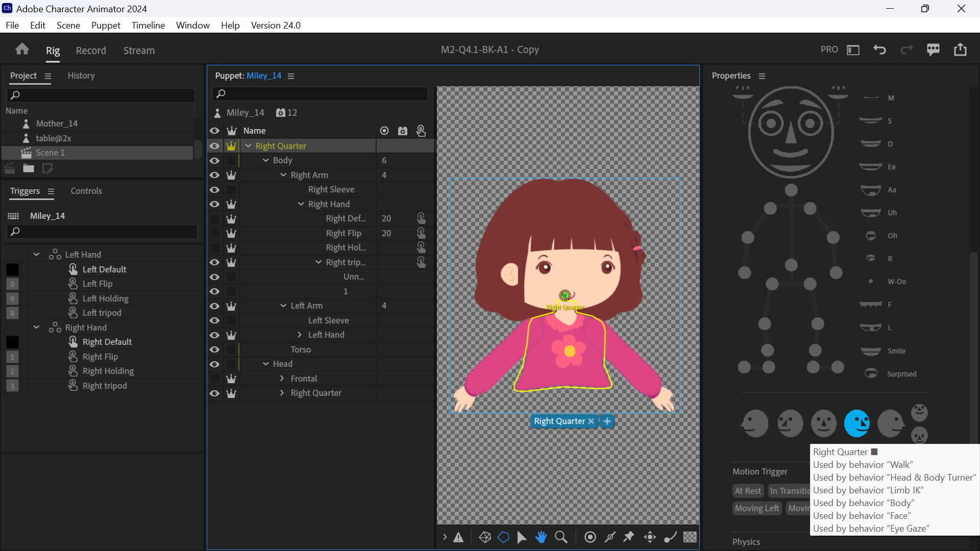
Task: Open the Puppet menu in the menu bar
Action: pos(106,25)
